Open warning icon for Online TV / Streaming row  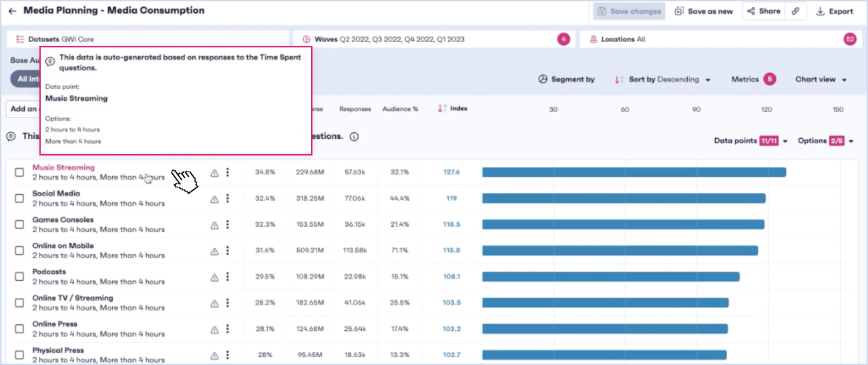214,303
